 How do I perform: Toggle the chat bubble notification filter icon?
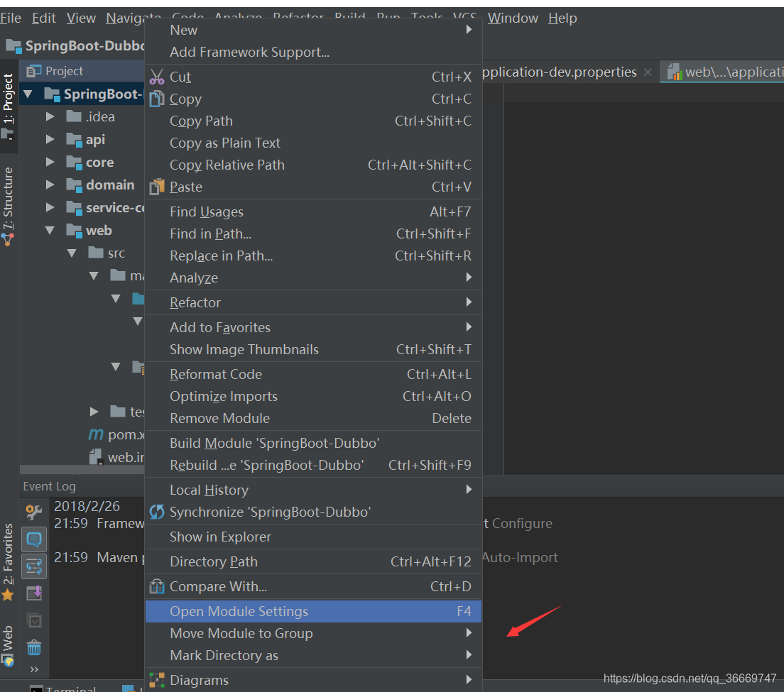tap(33, 540)
